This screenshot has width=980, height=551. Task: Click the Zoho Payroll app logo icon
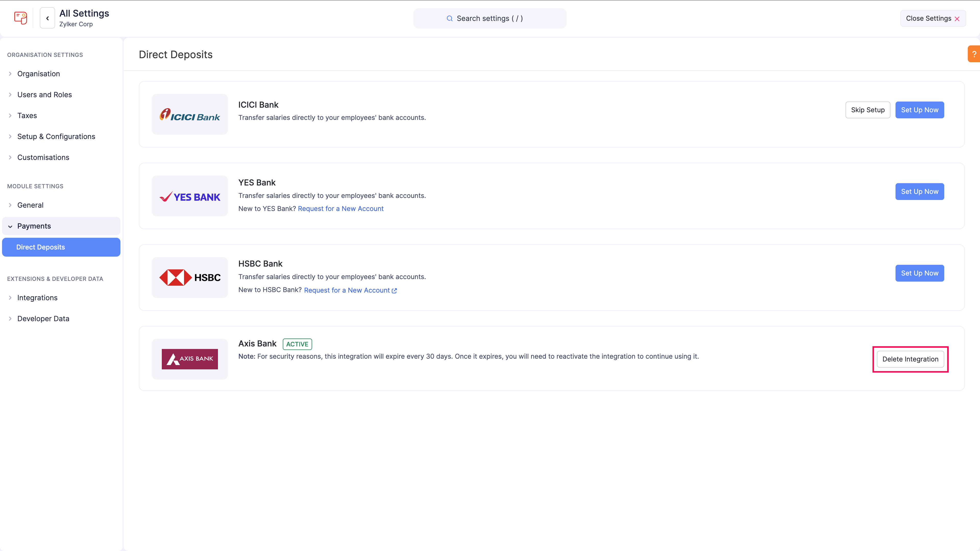(20, 18)
